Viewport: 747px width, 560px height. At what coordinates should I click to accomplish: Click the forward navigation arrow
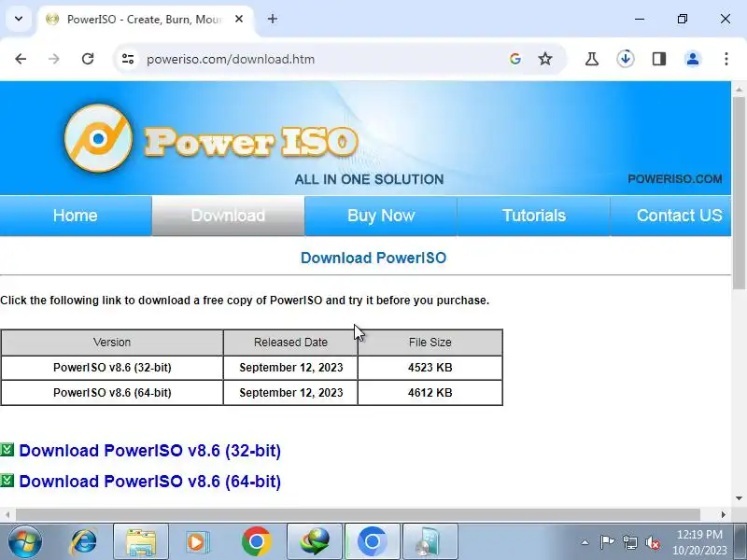[x=54, y=59]
